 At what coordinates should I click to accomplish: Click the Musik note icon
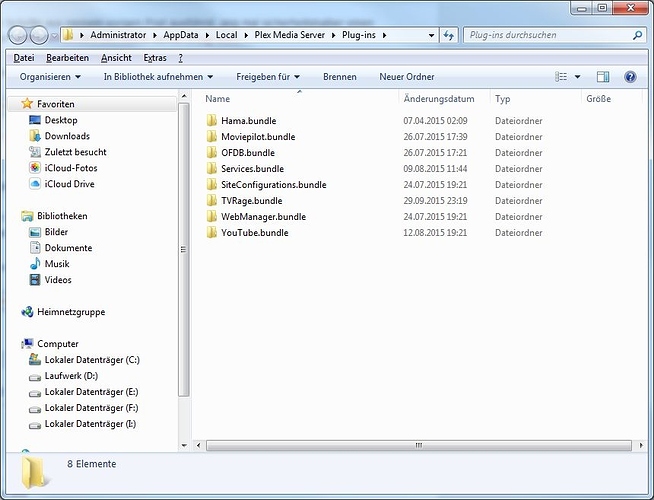pyautogui.click(x=35, y=264)
